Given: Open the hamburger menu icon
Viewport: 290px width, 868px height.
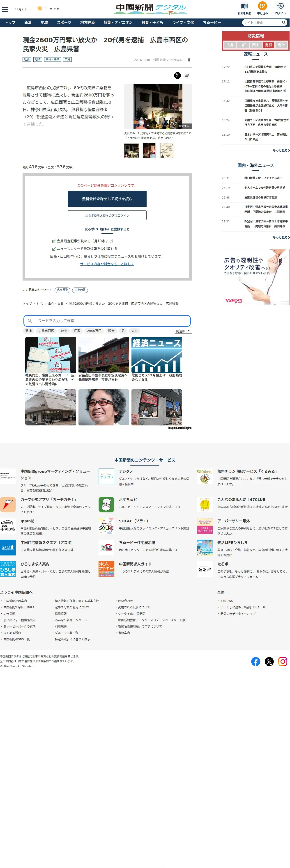Looking at the screenshot, I should [x=5, y=9].
